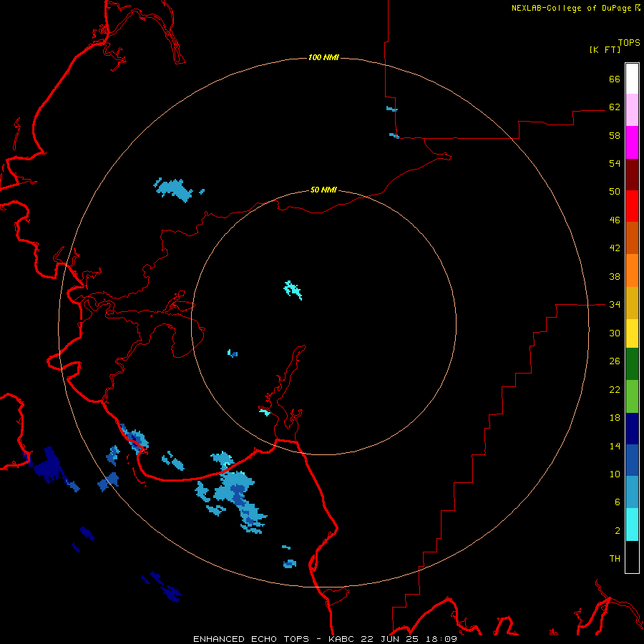
Task: Pick the dark red maroon legend segment
Action: pos(632,175)
